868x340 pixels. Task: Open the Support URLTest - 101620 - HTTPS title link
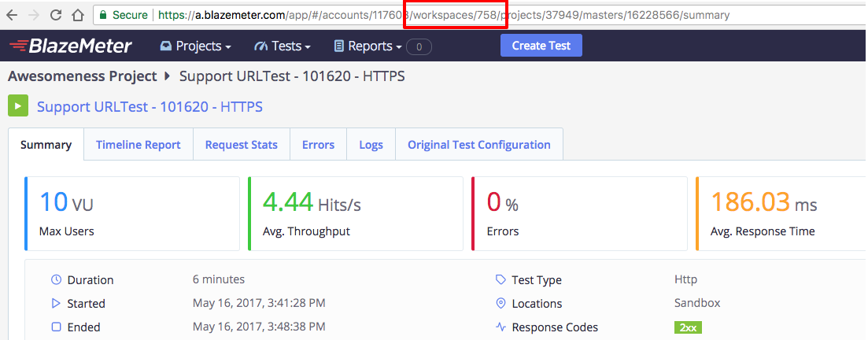point(150,106)
